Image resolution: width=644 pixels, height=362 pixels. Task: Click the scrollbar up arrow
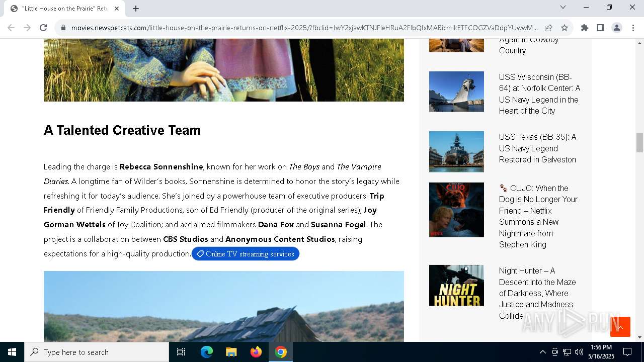[x=639, y=43]
